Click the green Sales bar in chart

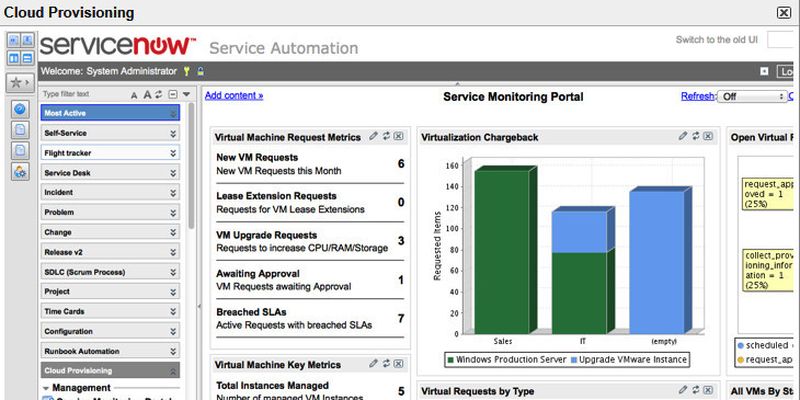pos(502,252)
